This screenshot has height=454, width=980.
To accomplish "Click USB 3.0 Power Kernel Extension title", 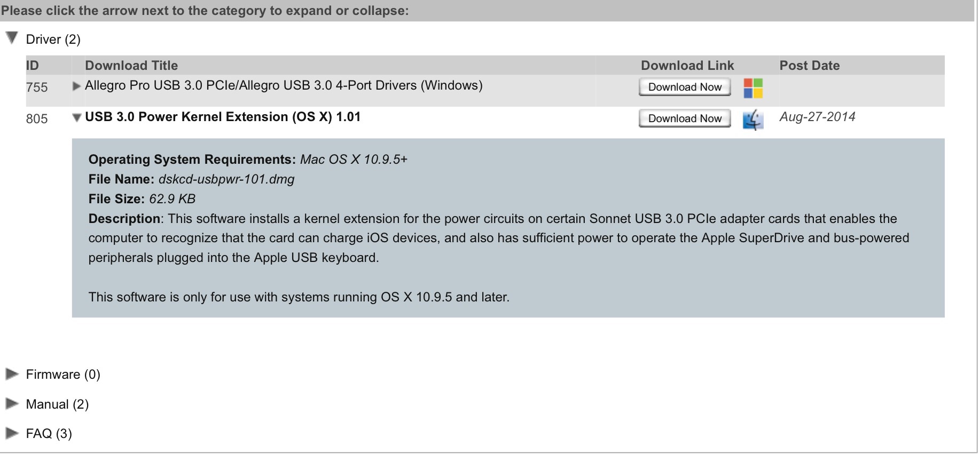I will coord(223,117).
